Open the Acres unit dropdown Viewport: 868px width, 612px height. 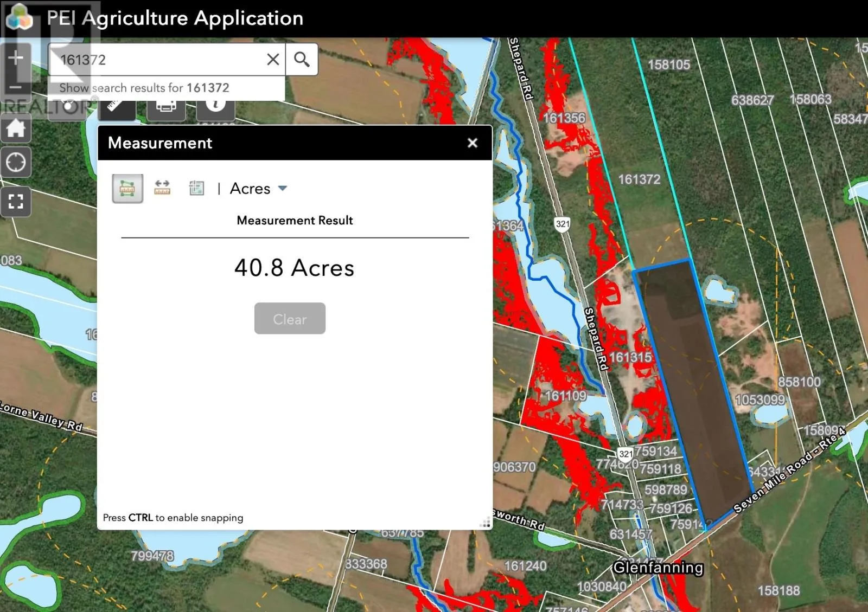coord(259,189)
